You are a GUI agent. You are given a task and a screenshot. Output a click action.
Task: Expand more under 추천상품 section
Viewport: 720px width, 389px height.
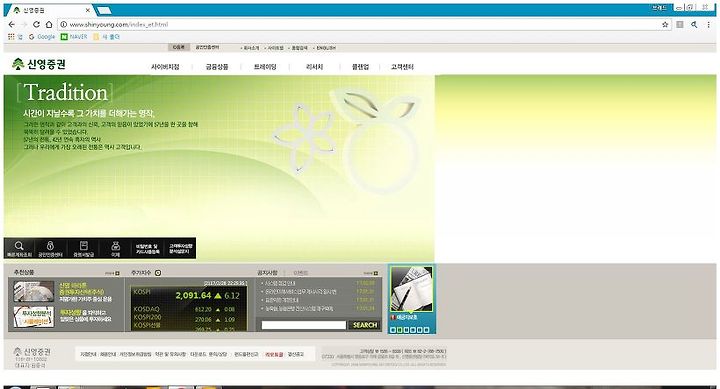112,273
